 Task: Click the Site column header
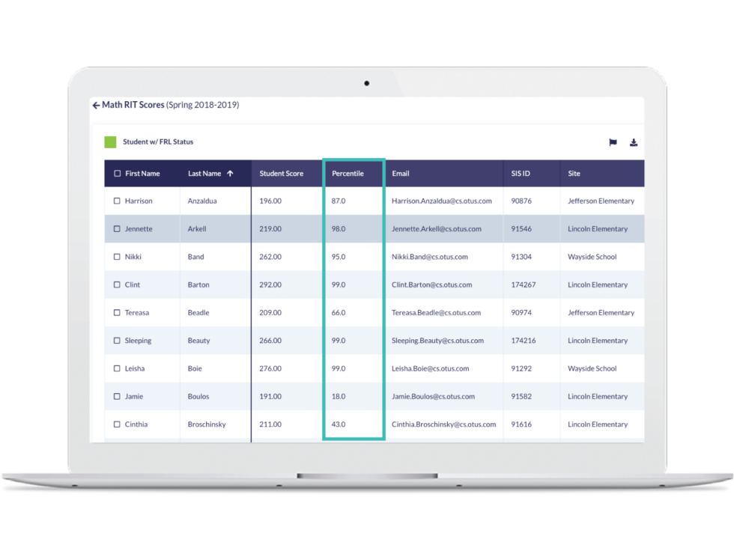click(x=574, y=174)
